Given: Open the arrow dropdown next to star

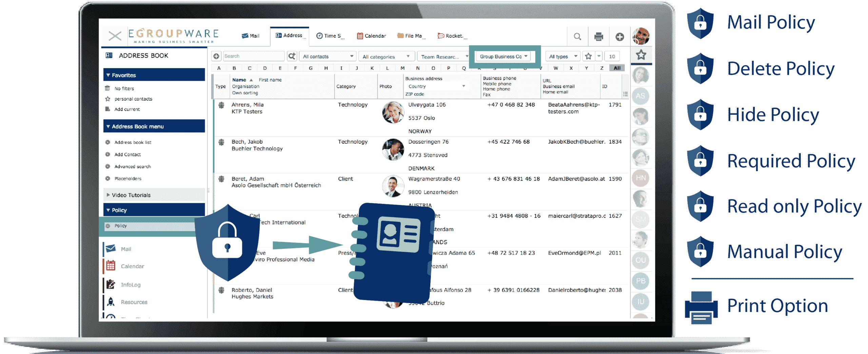Looking at the screenshot, I should click(599, 56).
